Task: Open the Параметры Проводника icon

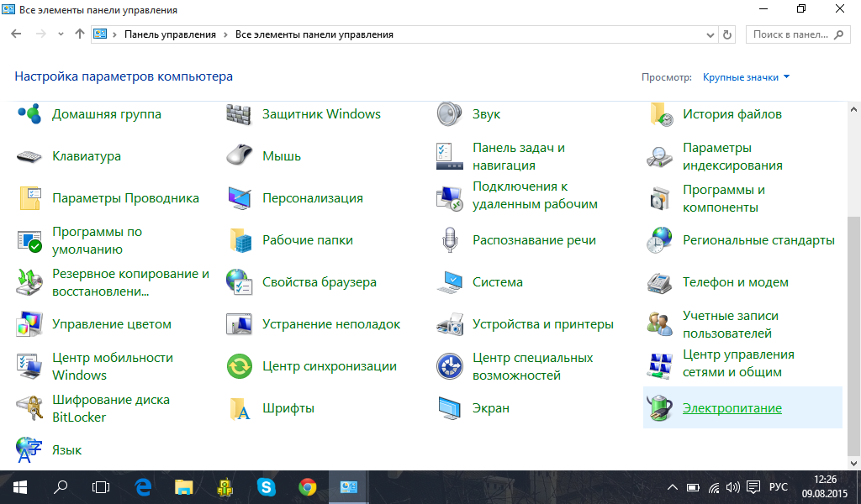Action: click(29, 198)
